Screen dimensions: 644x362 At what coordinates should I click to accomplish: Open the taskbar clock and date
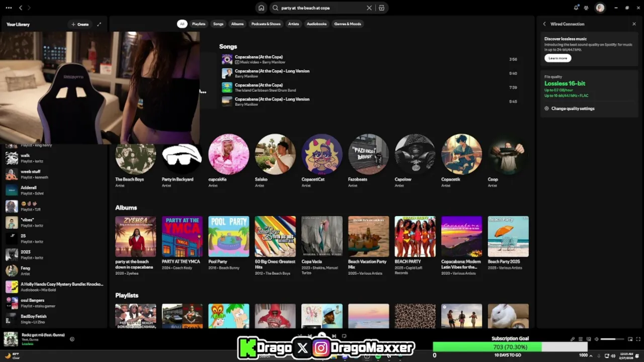(626, 355)
